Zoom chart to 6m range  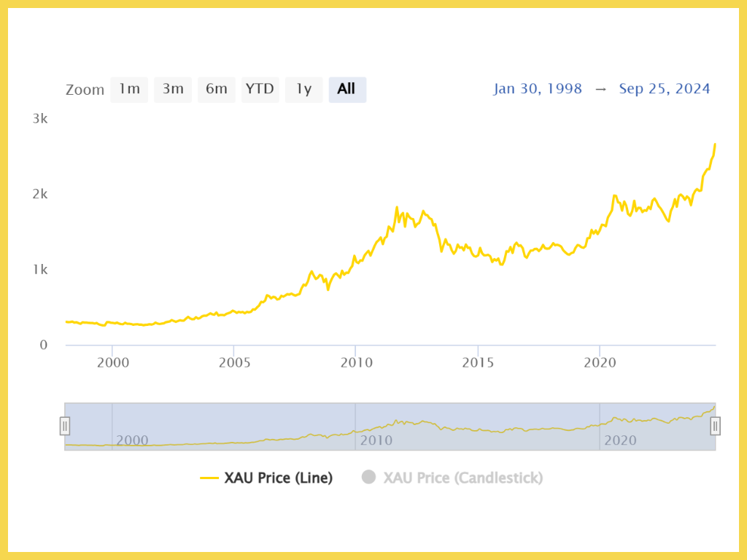[217, 90]
